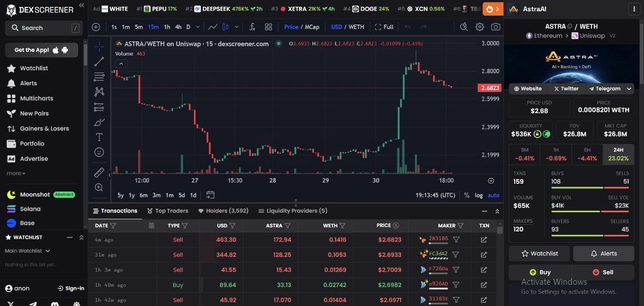Expand the Main Watchlist dropdown

point(27,251)
